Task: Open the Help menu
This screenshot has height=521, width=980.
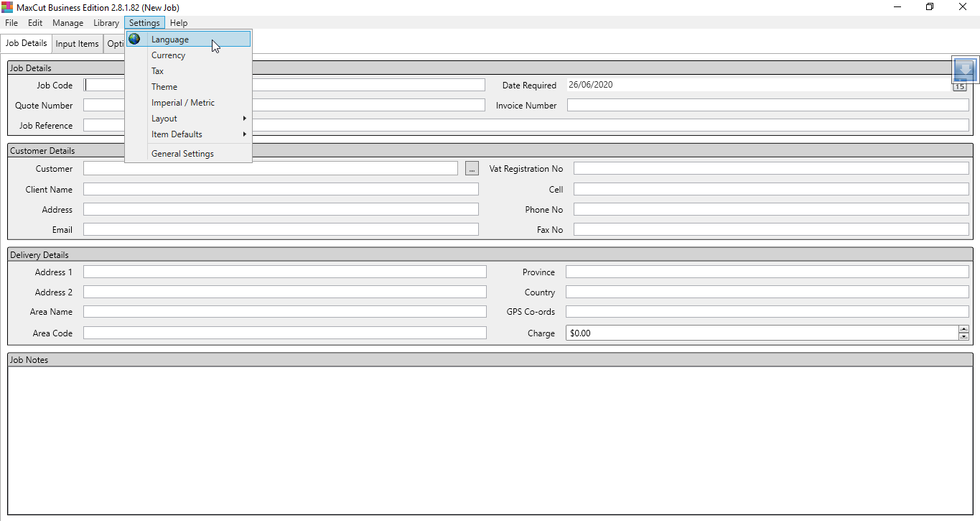Action: pyautogui.click(x=179, y=23)
